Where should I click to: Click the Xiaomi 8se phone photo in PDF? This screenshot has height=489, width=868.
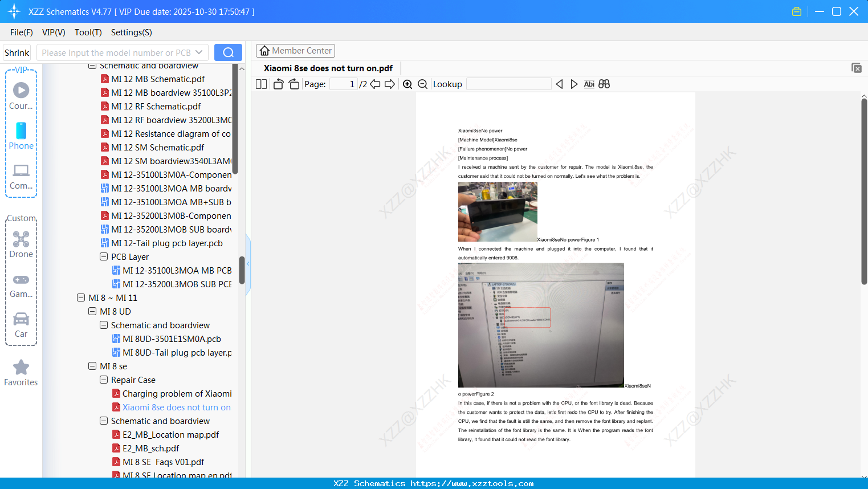[x=498, y=211]
